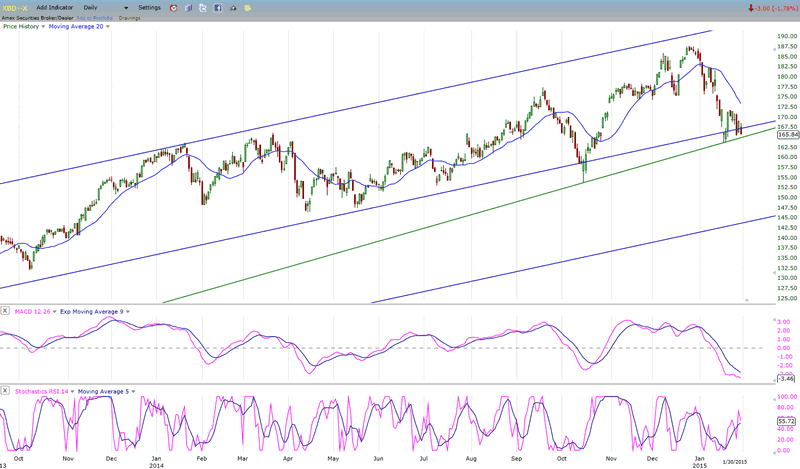Open the Settings menu
This screenshot has height=469, width=800.
click(149, 7)
